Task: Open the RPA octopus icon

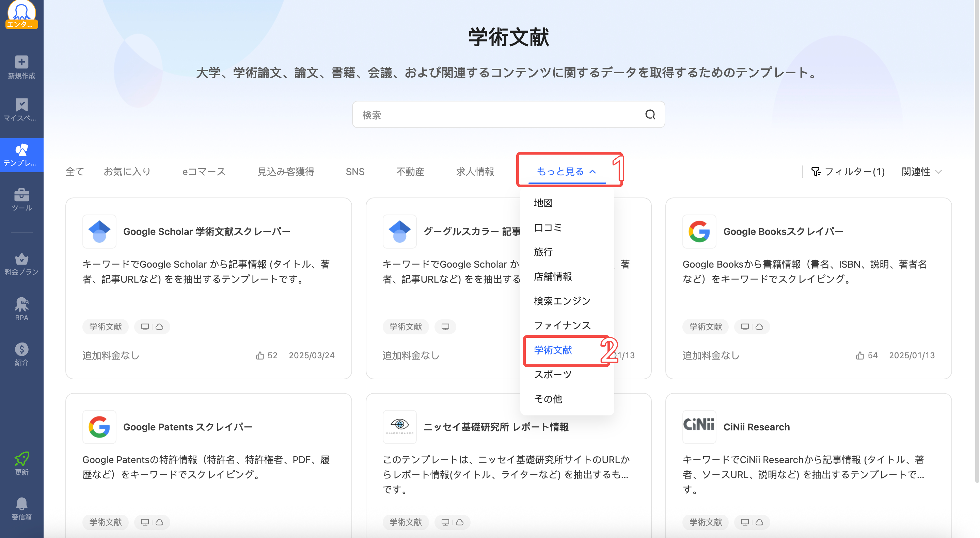Action: coord(21,305)
